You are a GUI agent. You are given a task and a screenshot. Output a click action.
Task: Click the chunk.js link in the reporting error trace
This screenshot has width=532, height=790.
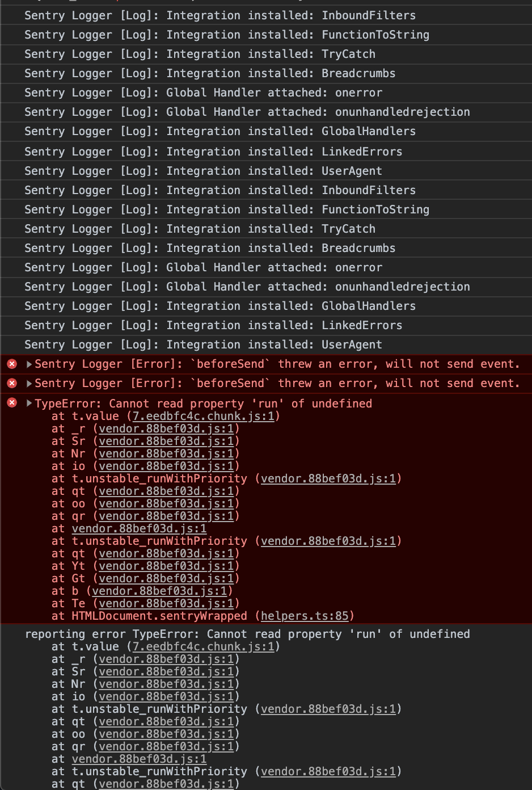(x=202, y=646)
